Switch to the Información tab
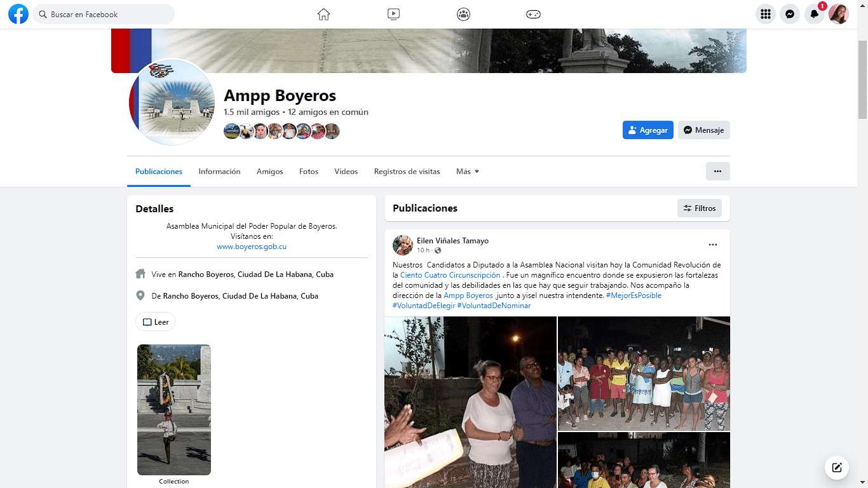868x488 pixels. click(219, 172)
